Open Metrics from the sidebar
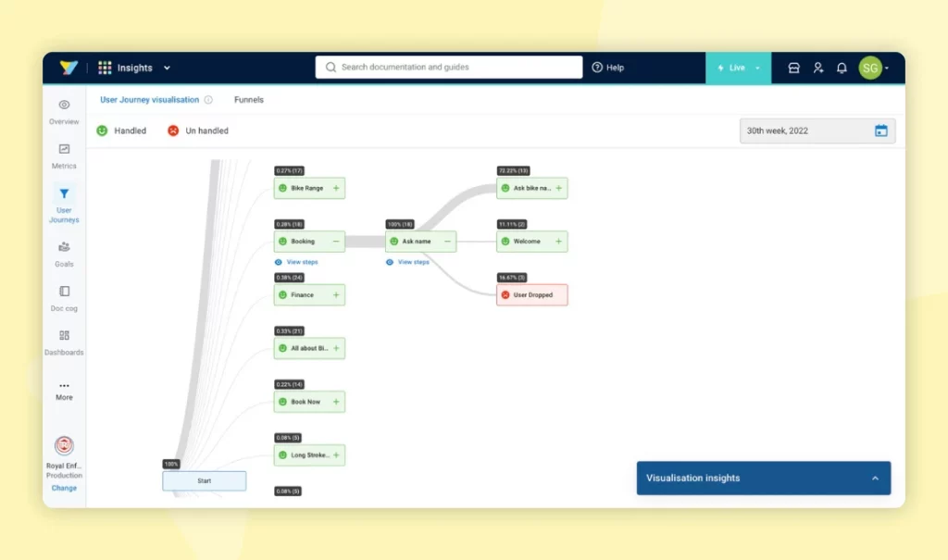 pyautogui.click(x=64, y=156)
